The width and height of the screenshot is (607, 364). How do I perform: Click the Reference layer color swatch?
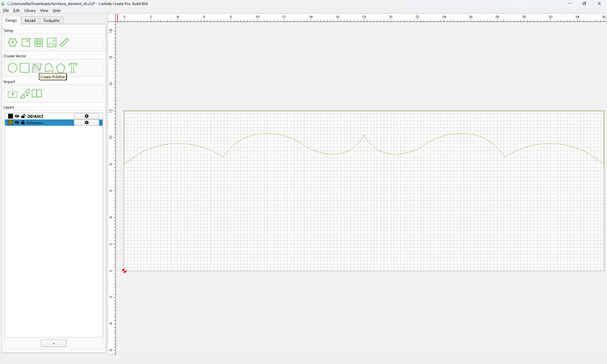coord(11,122)
